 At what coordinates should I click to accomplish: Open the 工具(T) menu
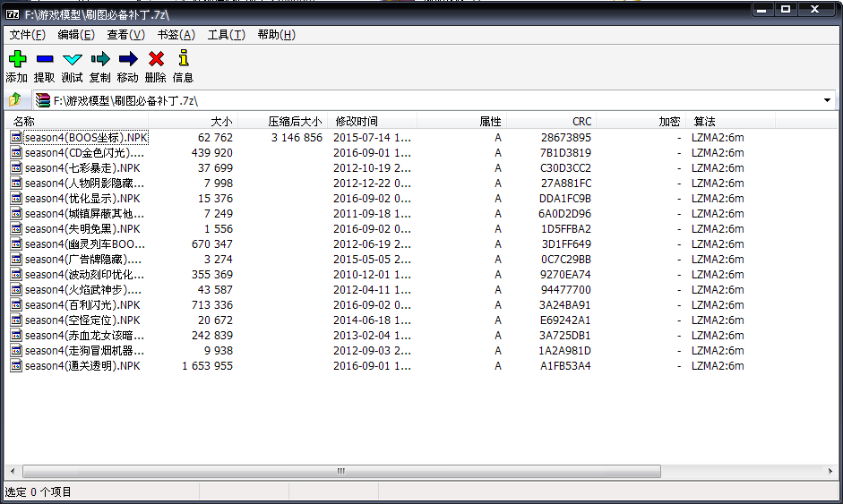227,35
